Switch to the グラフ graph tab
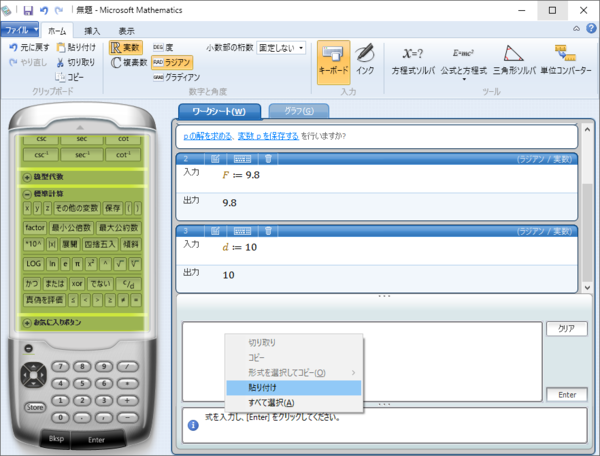Screen dimensions: 600x456 pos(299,111)
